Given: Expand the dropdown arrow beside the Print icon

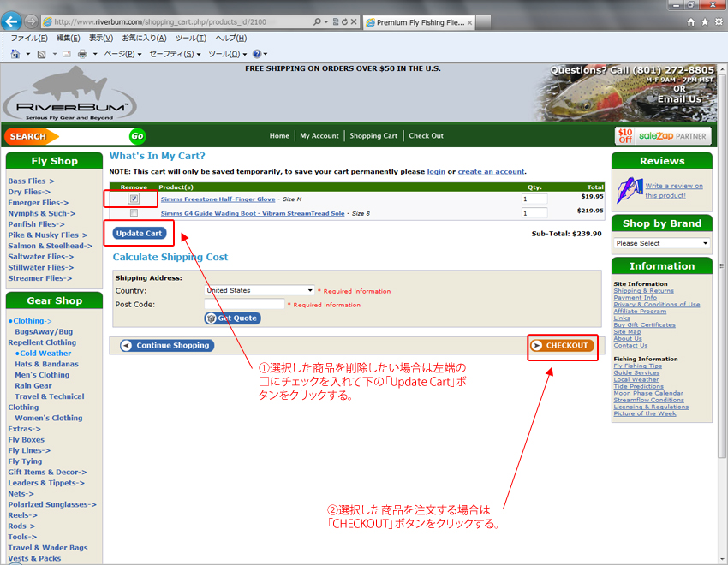Looking at the screenshot, I should click(95, 54).
